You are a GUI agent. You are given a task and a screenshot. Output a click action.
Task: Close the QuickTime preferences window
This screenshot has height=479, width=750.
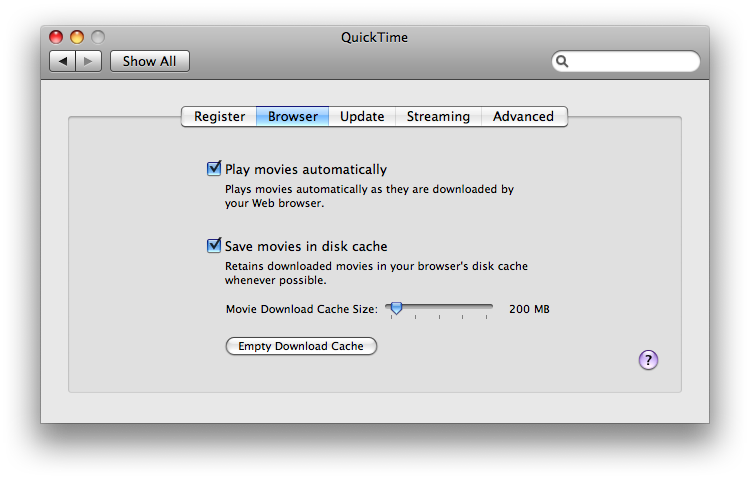point(56,37)
